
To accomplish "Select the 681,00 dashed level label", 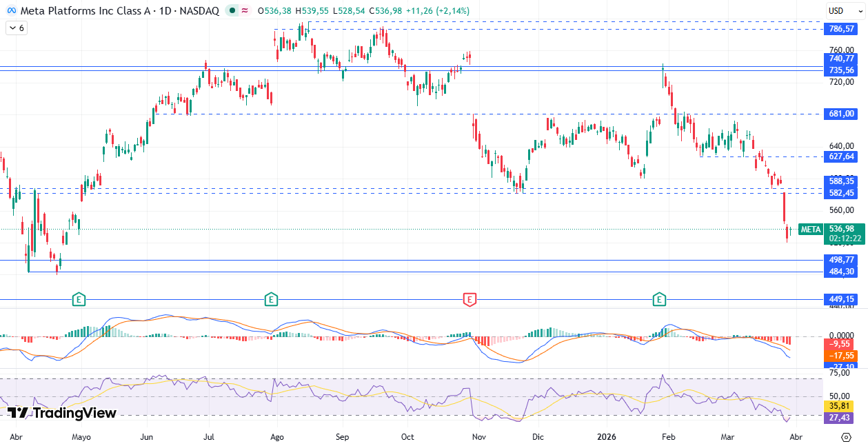I will pos(842,114).
